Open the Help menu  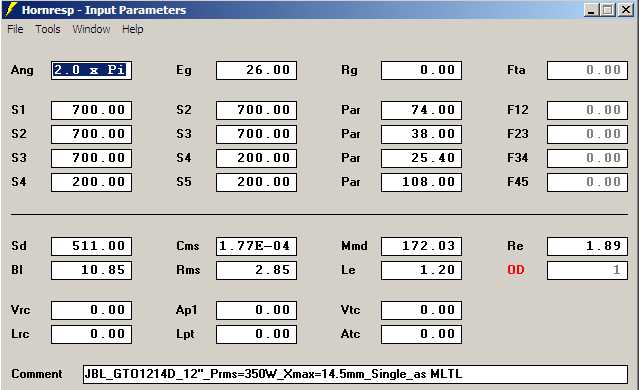coord(132,29)
